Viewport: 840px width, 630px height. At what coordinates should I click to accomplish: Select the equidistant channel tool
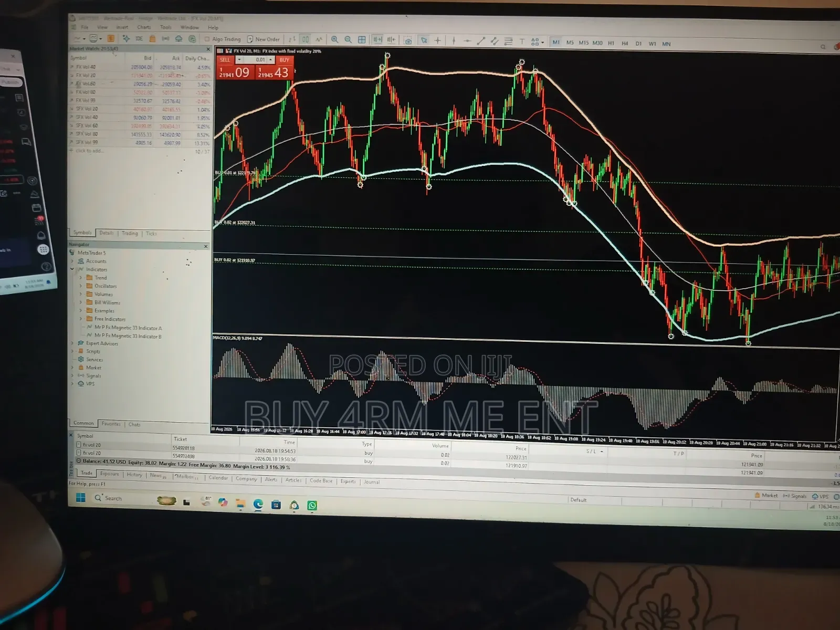click(495, 41)
